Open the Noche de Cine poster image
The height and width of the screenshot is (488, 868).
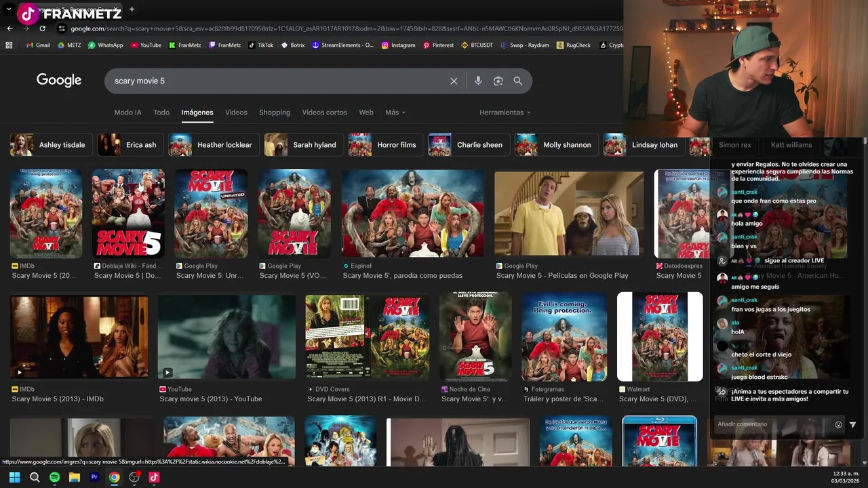[x=475, y=337]
